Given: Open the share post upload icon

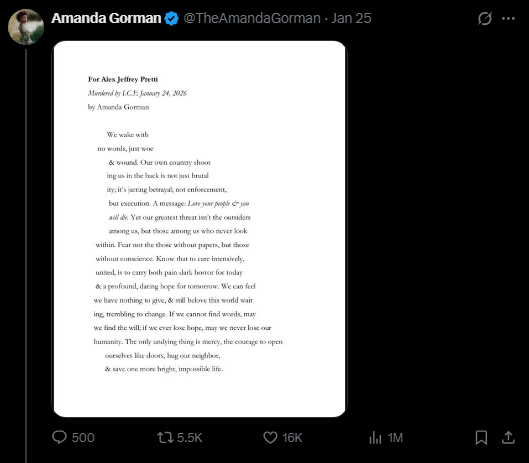Looking at the screenshot, I should 508,438.
